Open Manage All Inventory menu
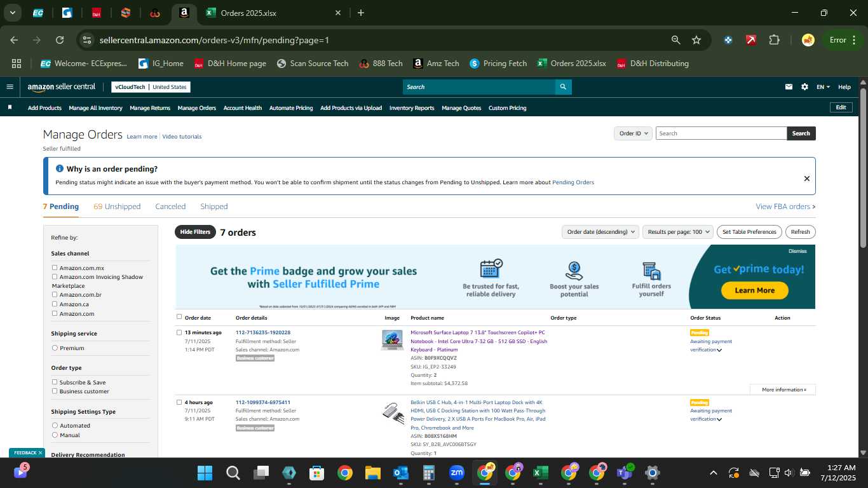Viewport: 868px width, 488px height. click(x=95, y=108)
